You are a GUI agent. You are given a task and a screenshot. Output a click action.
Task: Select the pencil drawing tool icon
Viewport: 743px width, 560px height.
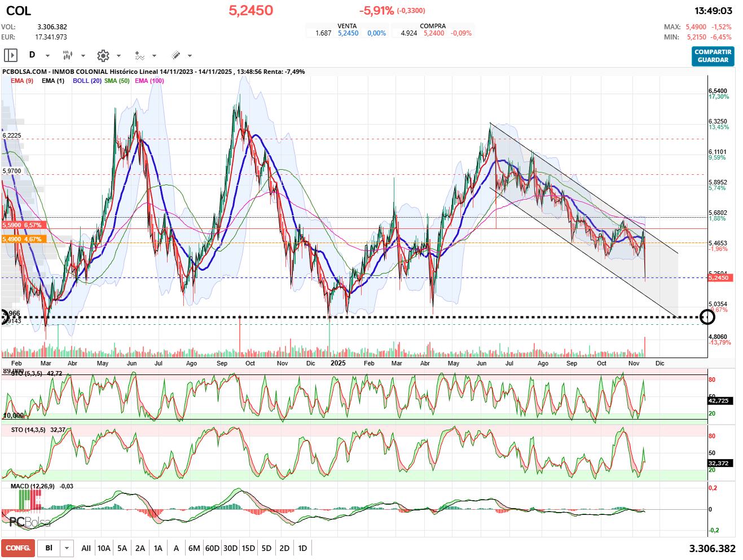(x=175, y=55)
